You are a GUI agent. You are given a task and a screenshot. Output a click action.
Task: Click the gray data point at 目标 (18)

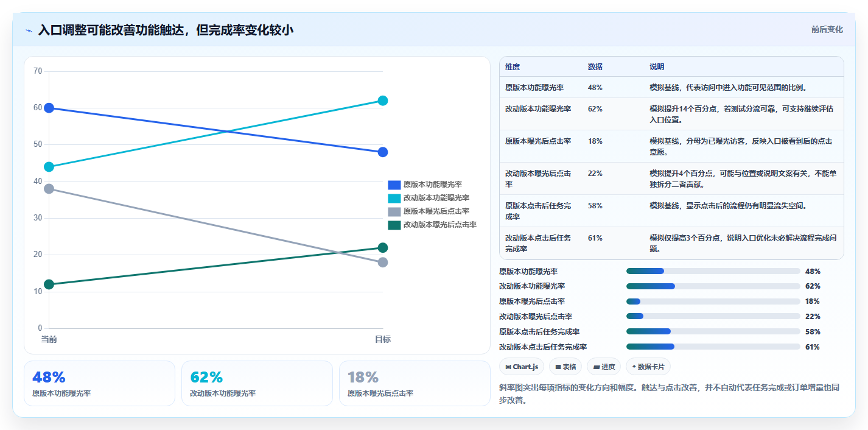[383, 263]
